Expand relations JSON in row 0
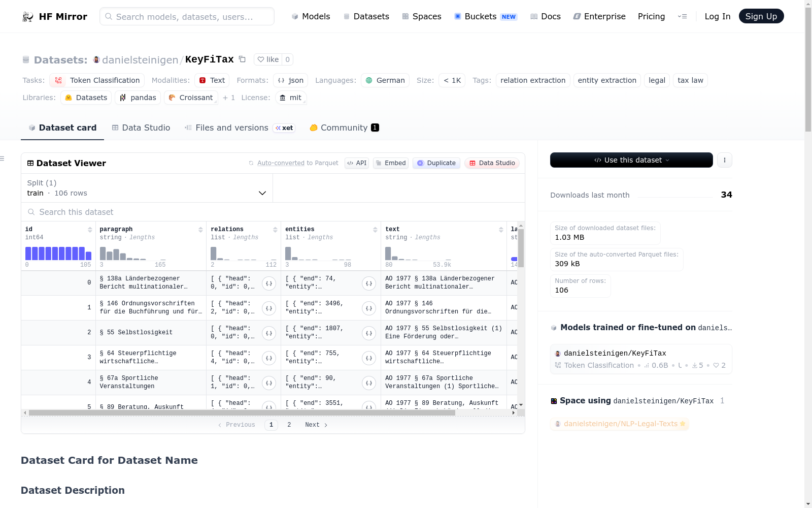The image size is (812, 508). pos(269,283)
